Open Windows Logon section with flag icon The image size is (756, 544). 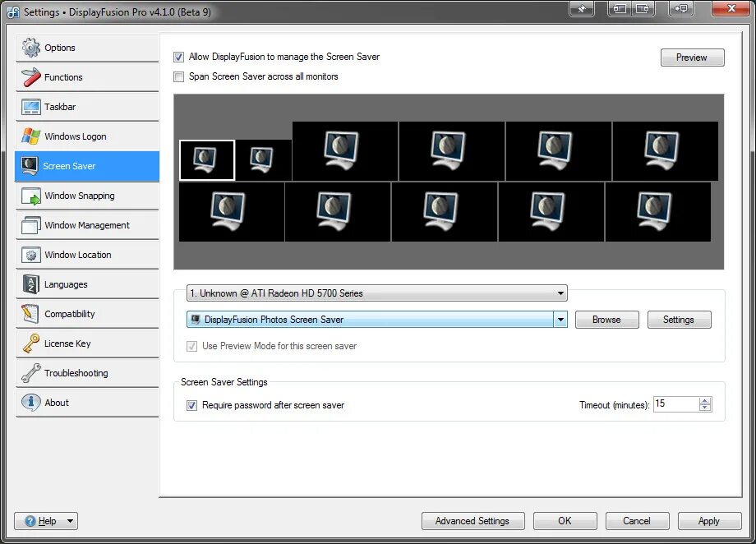tap(87, 136)
